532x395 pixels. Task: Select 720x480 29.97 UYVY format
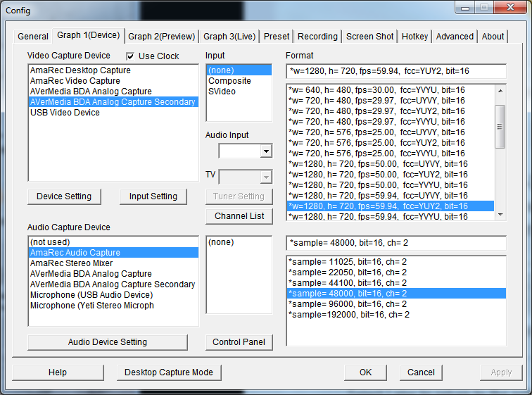pyautogui.click(x=391, y=101)
